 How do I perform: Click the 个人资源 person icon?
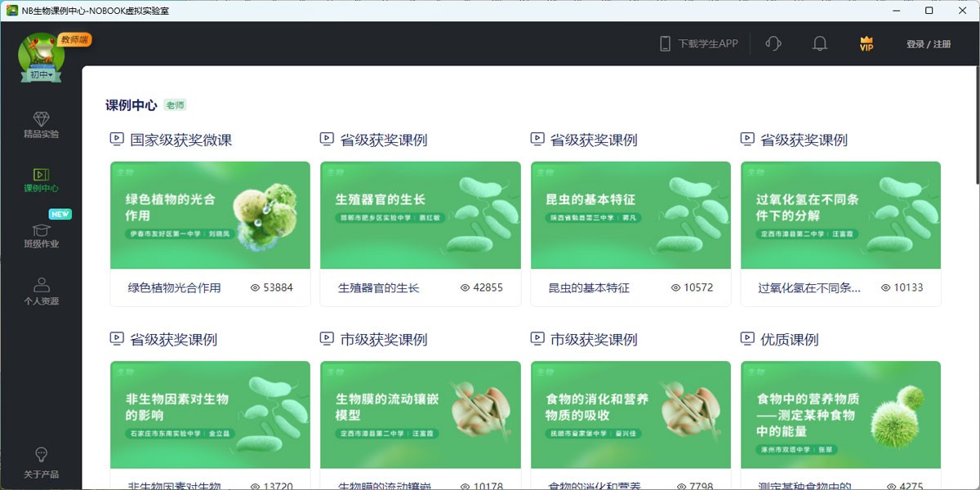pyautogui.click(x=42, y=285)
